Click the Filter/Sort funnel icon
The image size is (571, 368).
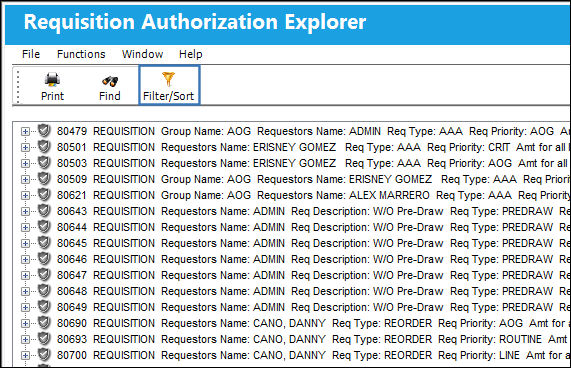click(x=169, y=79)
